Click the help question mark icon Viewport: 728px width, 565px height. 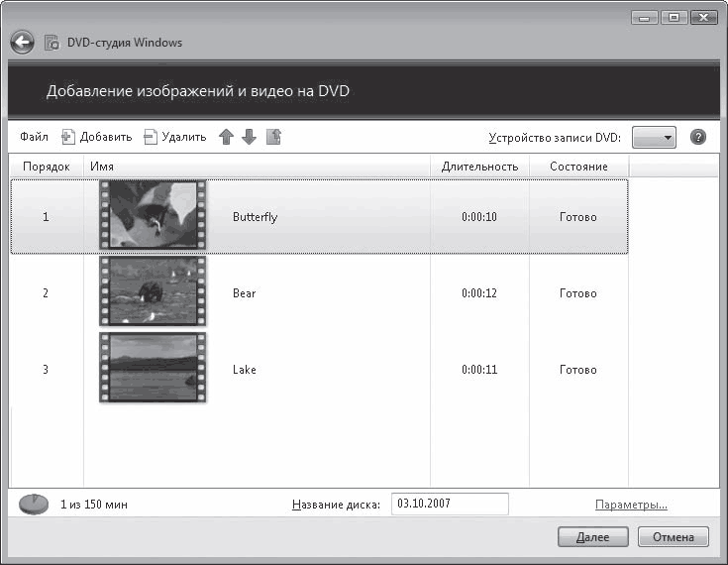[x=698, y=138]
